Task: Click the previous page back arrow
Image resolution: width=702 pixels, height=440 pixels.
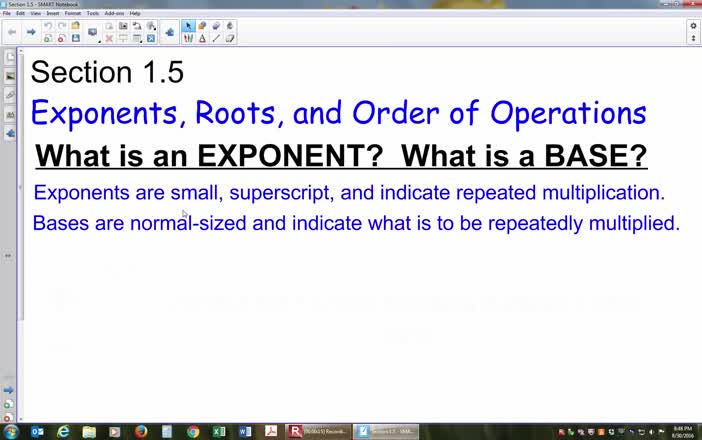Action: pyautogui.click(x=12, y=32)
